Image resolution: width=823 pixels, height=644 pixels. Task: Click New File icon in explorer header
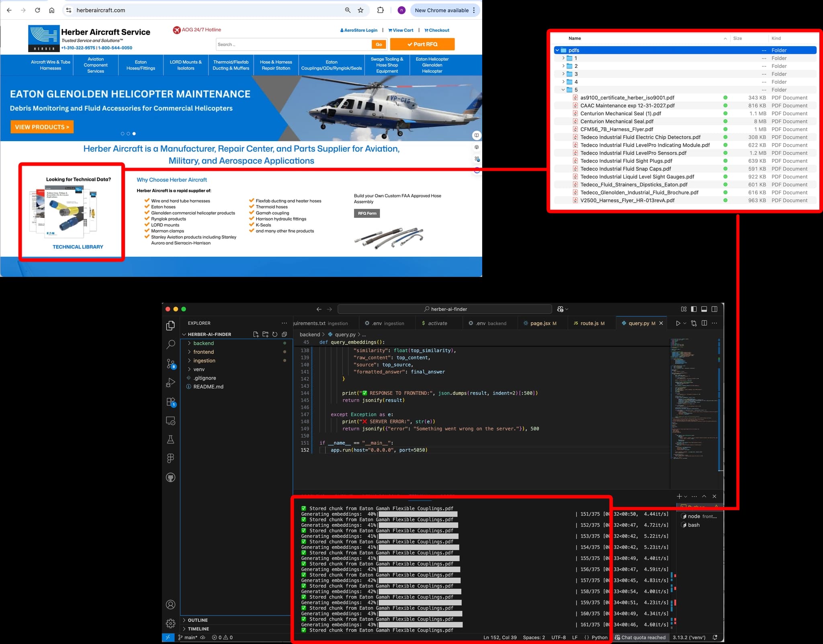[x=256, y=334]
